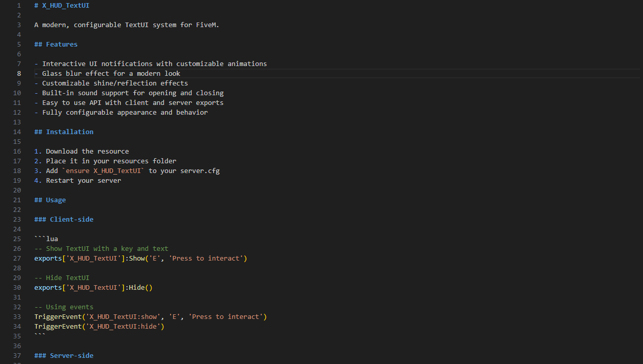643x364 pixels.
Task: Select line number 31 in the gutter
Action: click(x=17, y=297)
